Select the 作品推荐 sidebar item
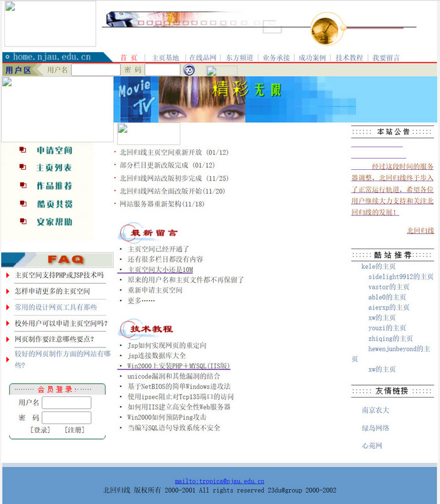Screen dimensions: 440x504 click(54, 186)
